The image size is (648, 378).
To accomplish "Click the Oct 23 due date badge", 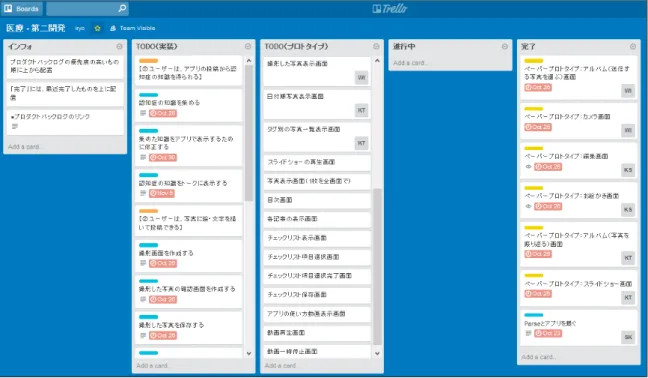I will point(548,333).
